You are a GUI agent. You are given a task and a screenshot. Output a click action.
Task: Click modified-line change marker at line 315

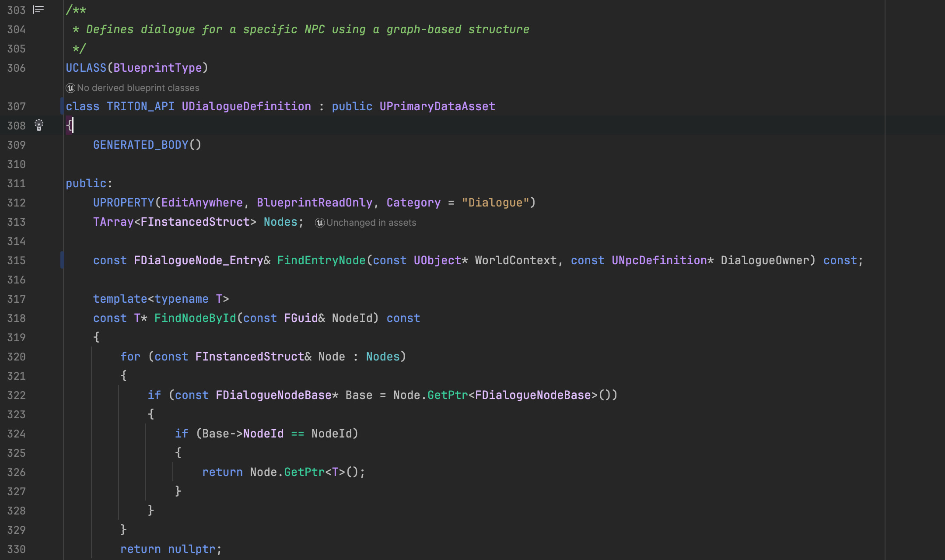point(62,260)
